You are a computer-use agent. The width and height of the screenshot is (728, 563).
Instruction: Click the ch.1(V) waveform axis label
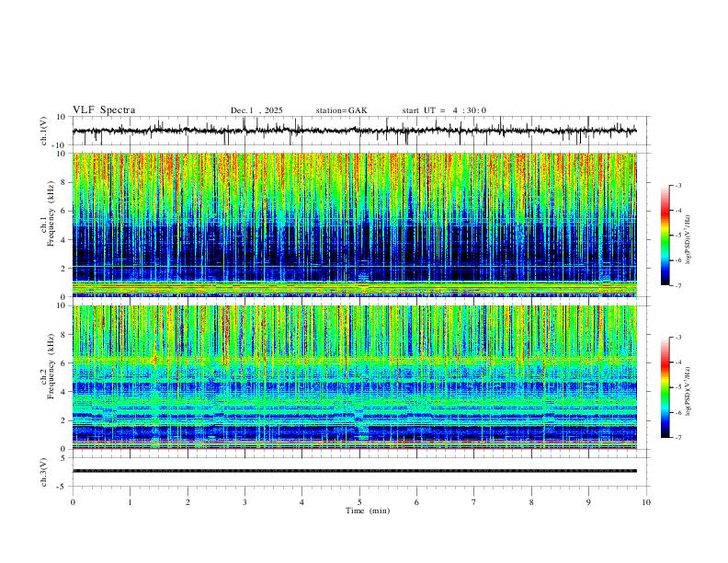[44, 131]
